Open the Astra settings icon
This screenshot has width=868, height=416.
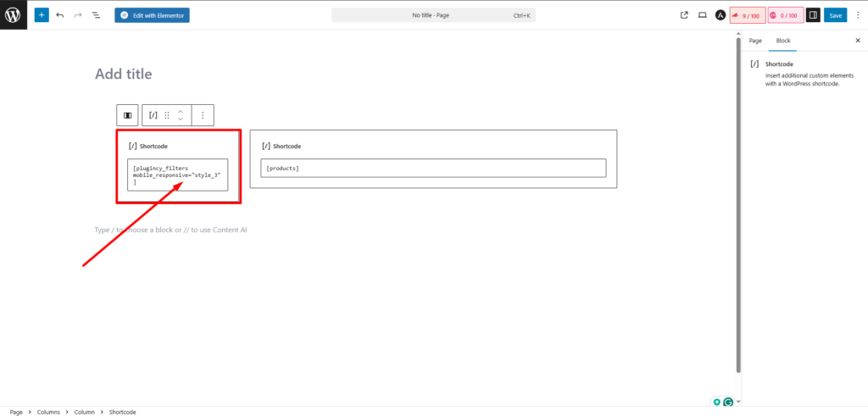point(721,15)
